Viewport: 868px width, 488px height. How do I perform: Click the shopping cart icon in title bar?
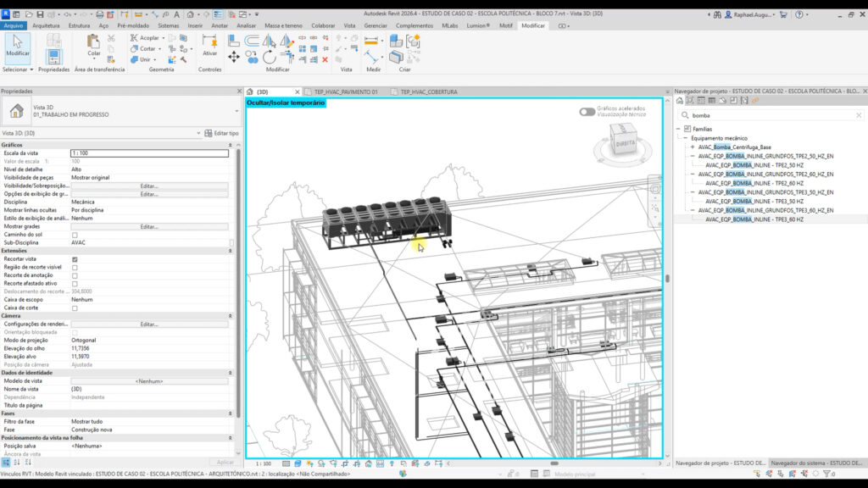(782, 14)
